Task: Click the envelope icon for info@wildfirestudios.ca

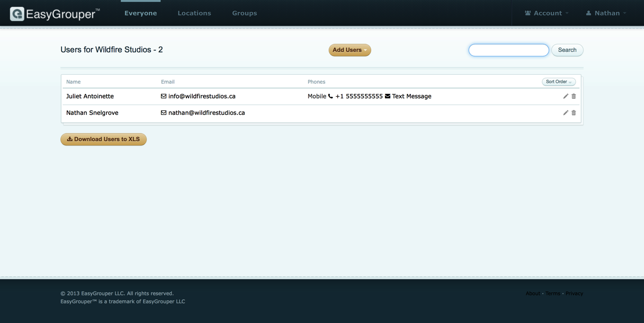Action: [164, 96]
